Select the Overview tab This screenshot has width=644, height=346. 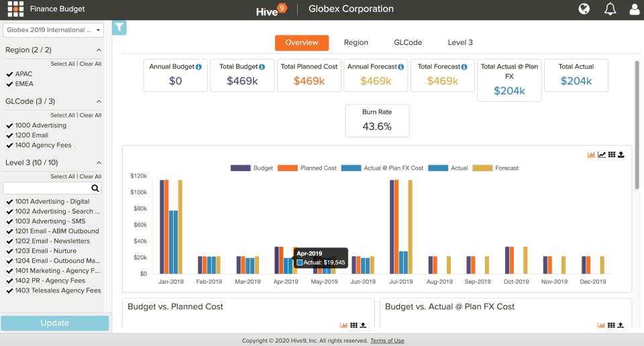(x=302, y=43)
